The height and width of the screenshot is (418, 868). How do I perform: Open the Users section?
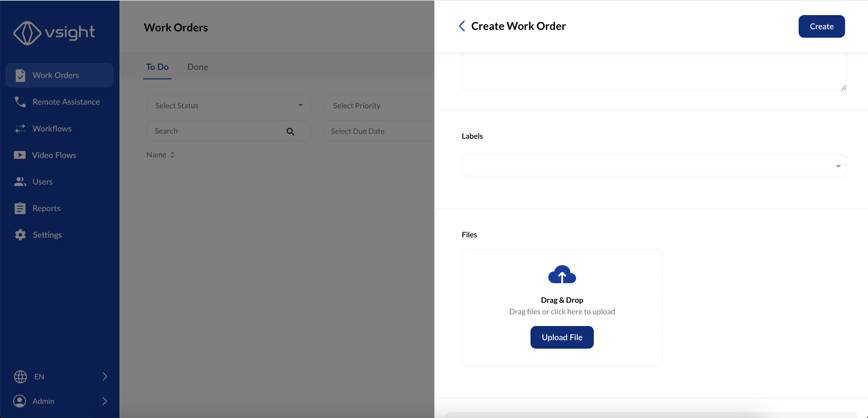click(60, 182)
